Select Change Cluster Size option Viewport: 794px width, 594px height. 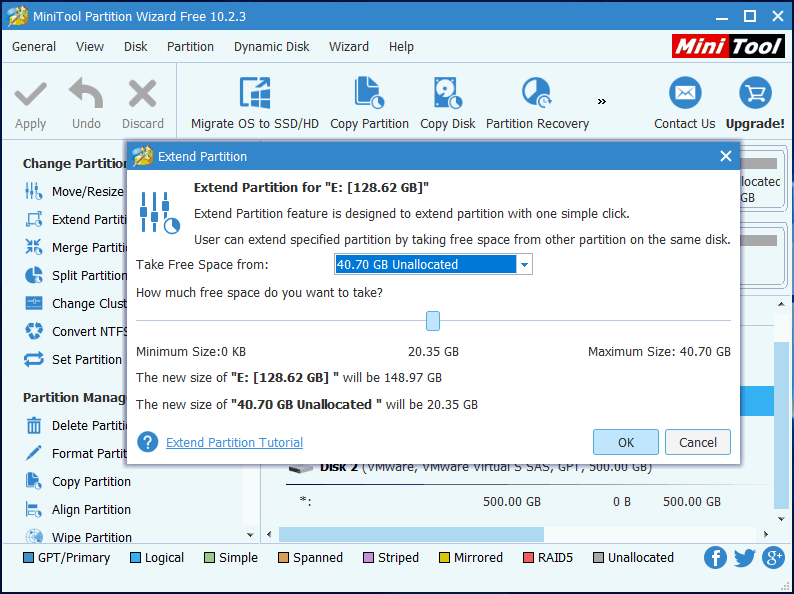(x=76, y=303)
